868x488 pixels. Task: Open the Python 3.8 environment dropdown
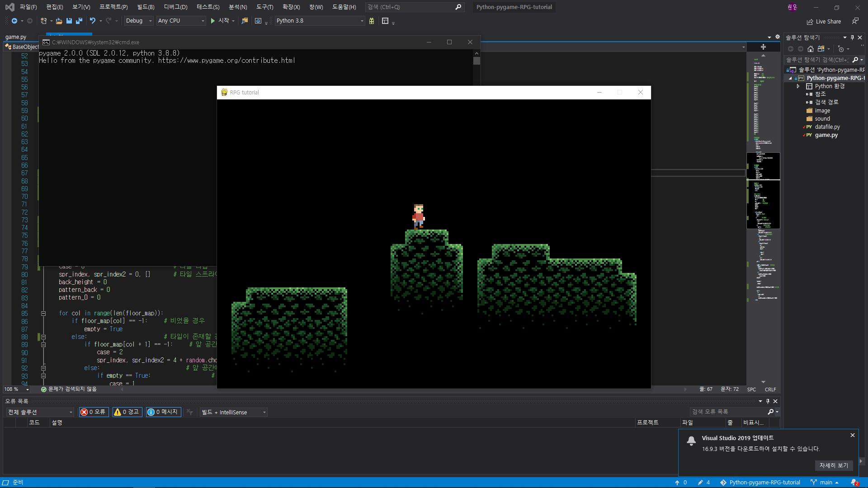(319, 21)
